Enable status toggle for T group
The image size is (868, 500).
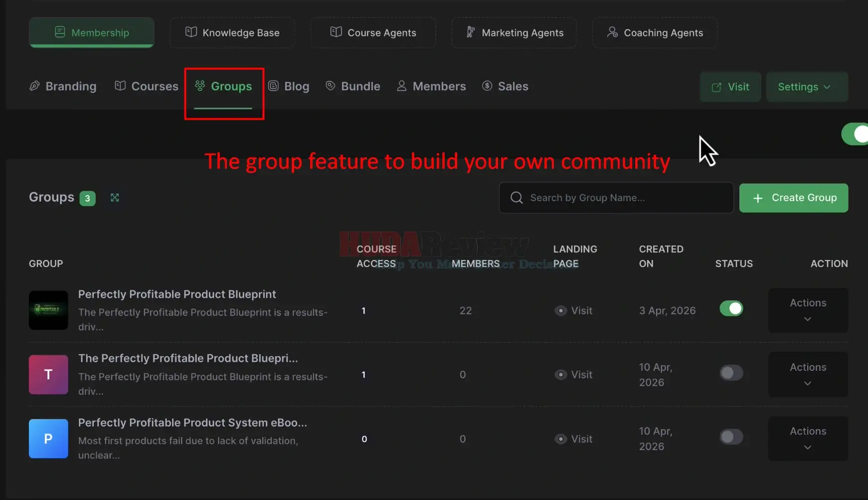(x=731, y=373)
